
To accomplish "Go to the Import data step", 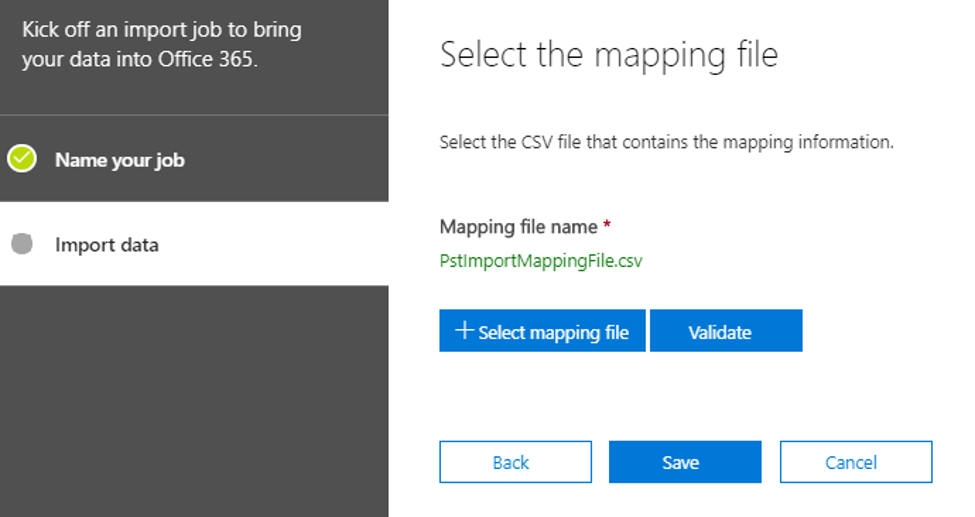I will click(x=106, y=245).
